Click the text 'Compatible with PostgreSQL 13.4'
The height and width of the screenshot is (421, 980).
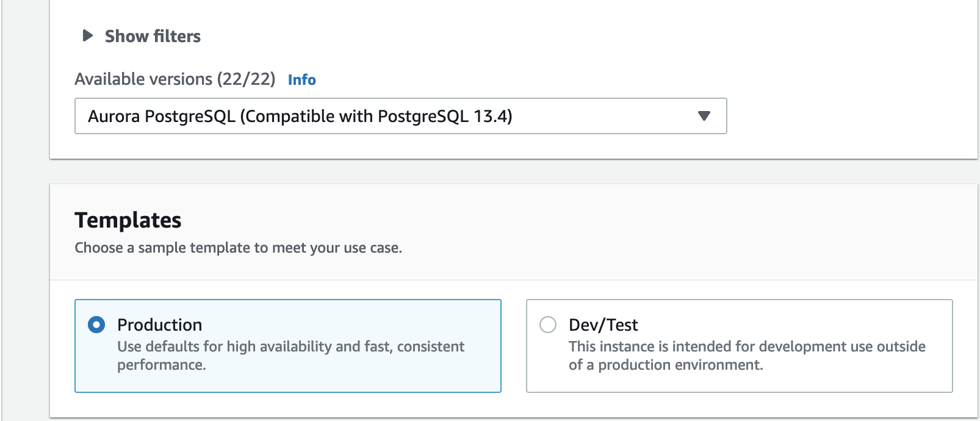(x=376, y=117)
